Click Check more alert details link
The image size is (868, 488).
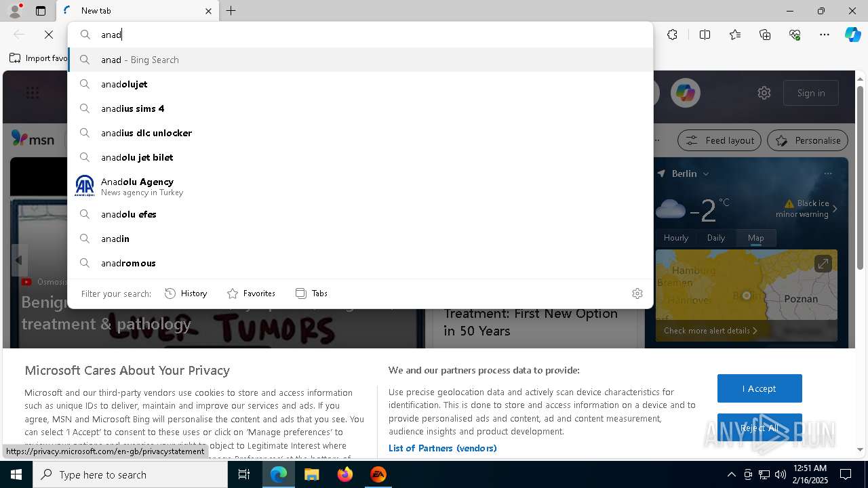[711, 331]
